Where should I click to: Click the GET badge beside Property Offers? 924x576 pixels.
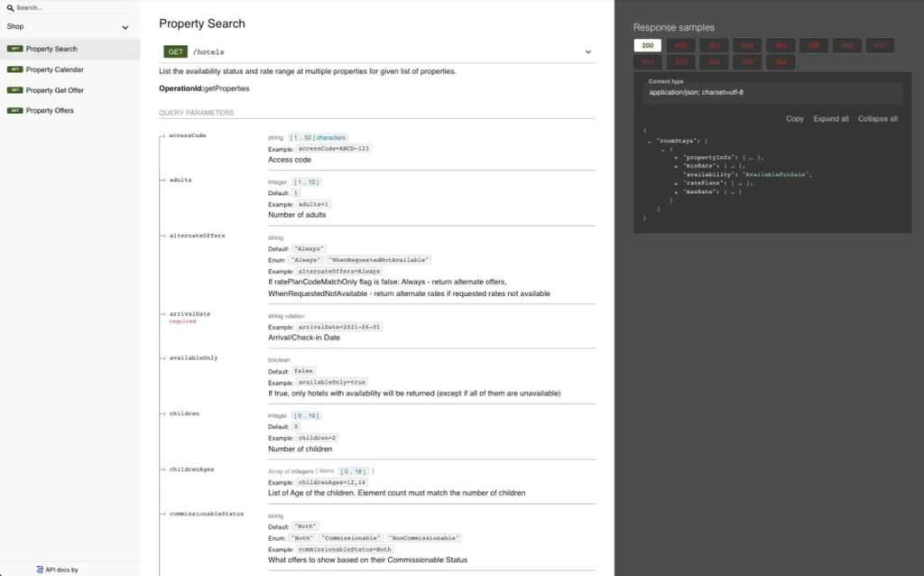pyautogui.click(x=14, y=111)
